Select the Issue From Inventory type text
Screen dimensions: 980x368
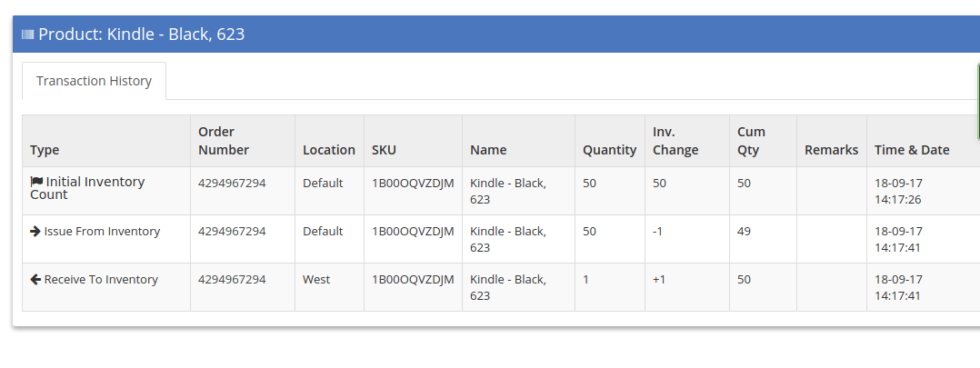pyautogui.click(x=102, y=231)
